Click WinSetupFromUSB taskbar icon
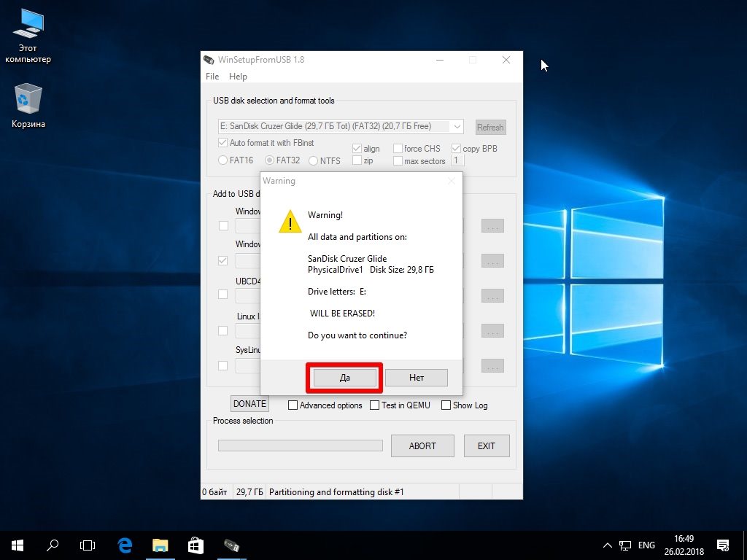Image resolution: width=747 pixels, height=560 pixels. coord(231,545)
